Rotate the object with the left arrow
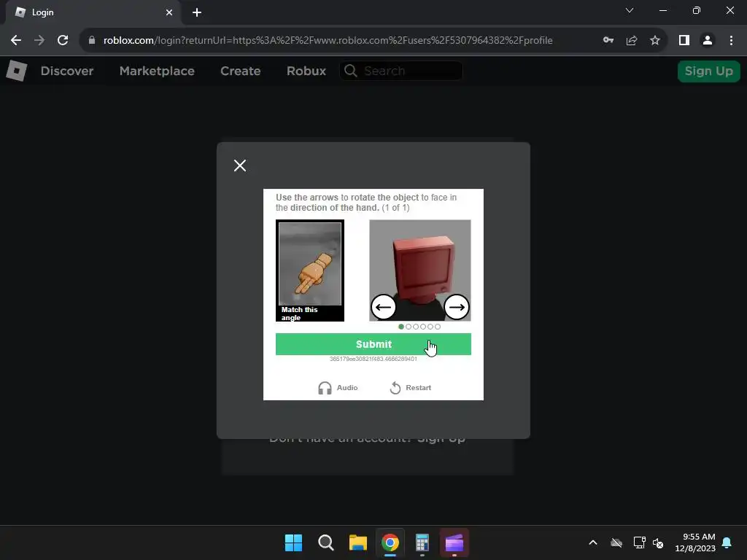Screen dimensions: 747x560 (383, 307)
